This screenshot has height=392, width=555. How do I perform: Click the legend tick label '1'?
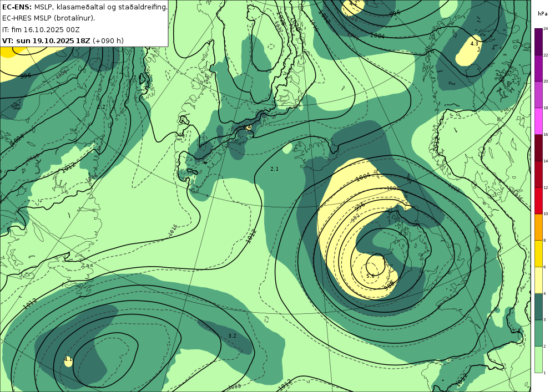(x=544, y=373)
